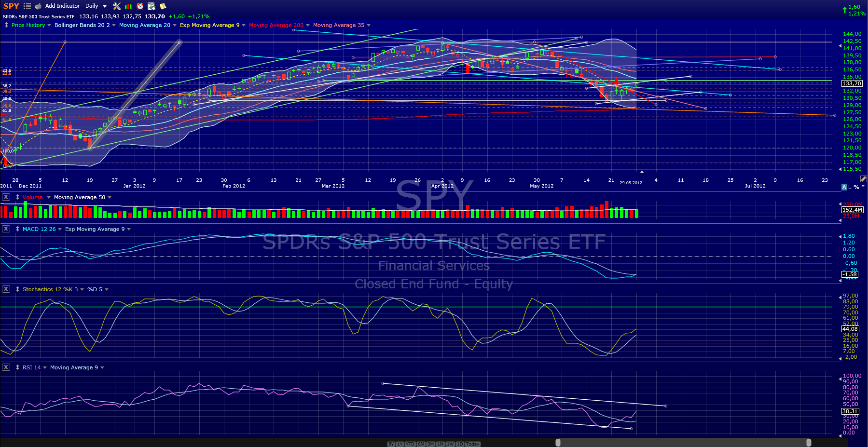Viewport: 868px width, 447px height.
Task: Click the top scale arrow of the volume axis
Action: click(x=840, y=204)
